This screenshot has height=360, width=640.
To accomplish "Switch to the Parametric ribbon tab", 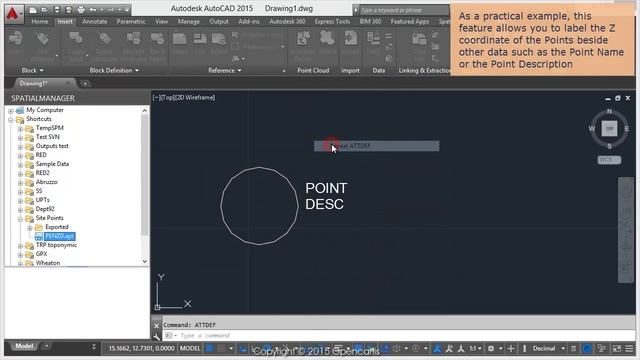I will pos(131,21).
